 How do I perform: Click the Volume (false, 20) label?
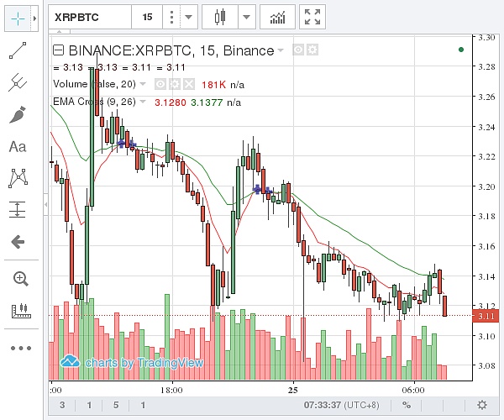click(94, 84)
